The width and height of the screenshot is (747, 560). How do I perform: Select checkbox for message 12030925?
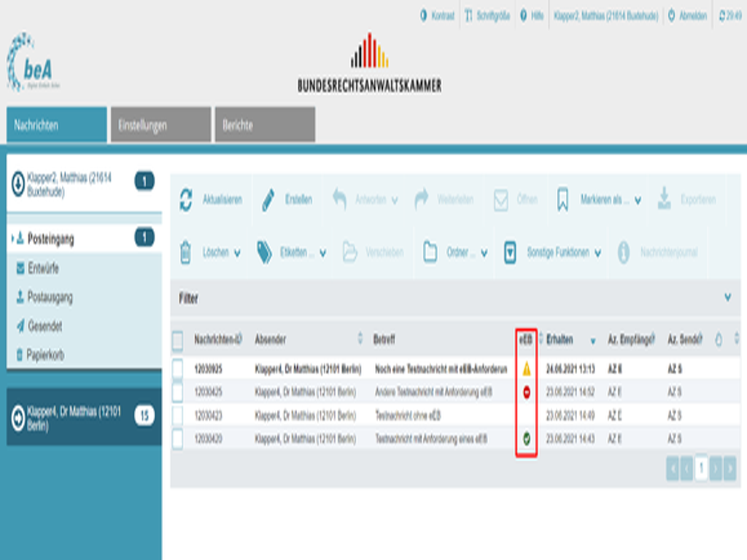pyautogui.click(x=178, y=369)
